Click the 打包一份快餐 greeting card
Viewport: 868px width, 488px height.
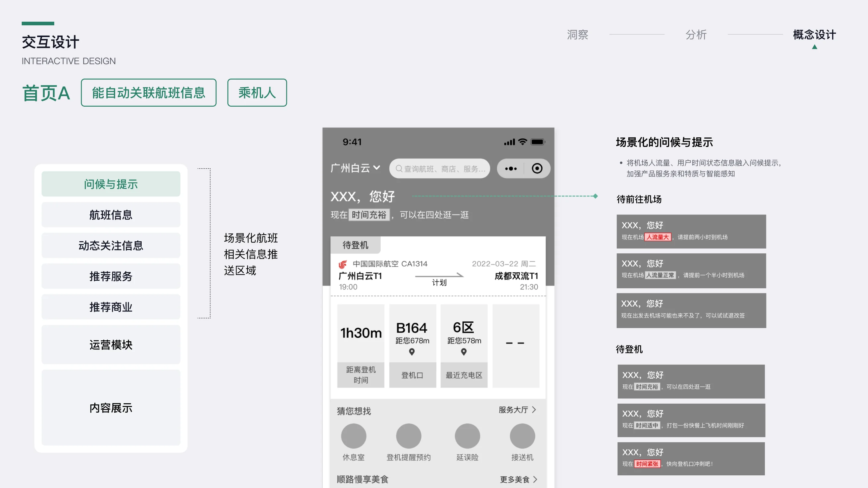[x=691, y=420]
